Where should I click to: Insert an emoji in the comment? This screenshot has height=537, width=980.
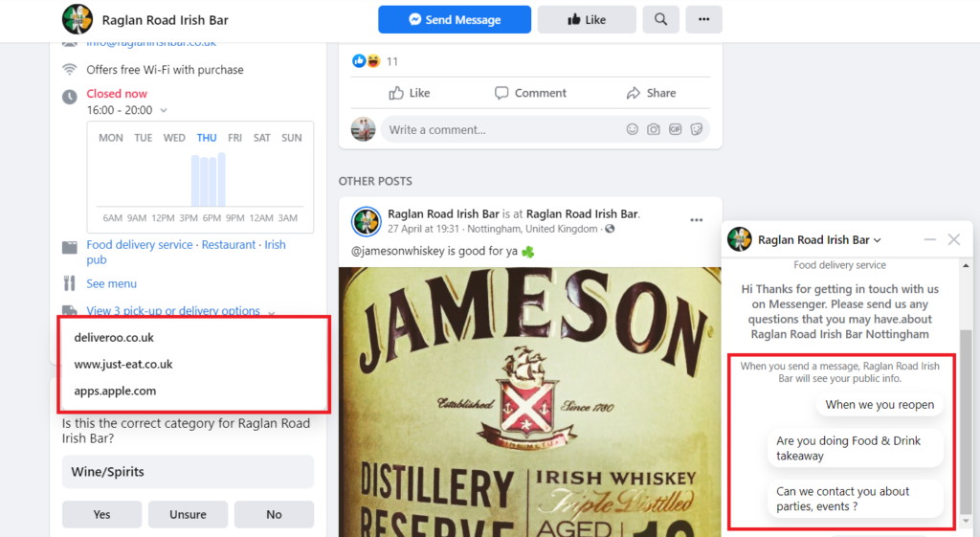click(632, 129)
